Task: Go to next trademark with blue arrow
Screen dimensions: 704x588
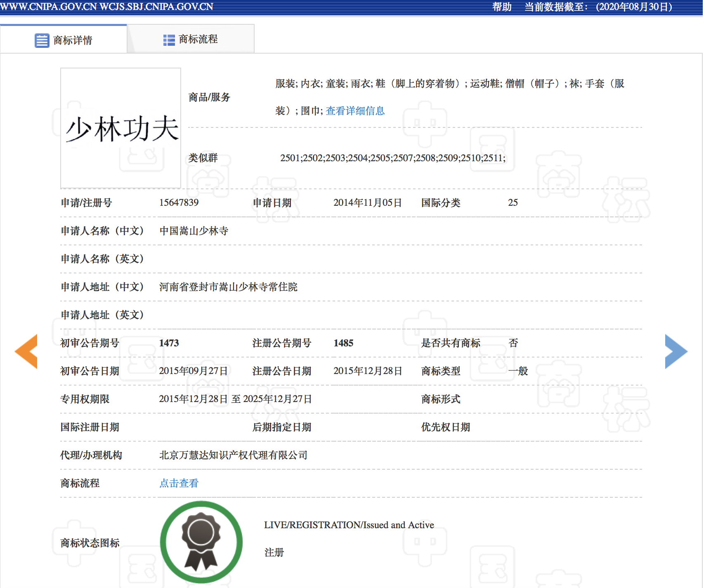Action: coord(676,351)
